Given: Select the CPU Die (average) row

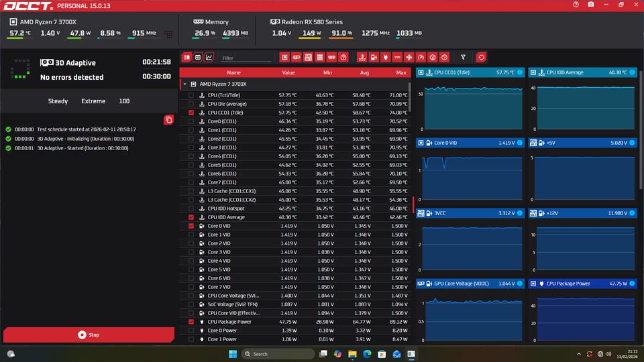Looking at the screenshot, I should [x=295, y=104].
